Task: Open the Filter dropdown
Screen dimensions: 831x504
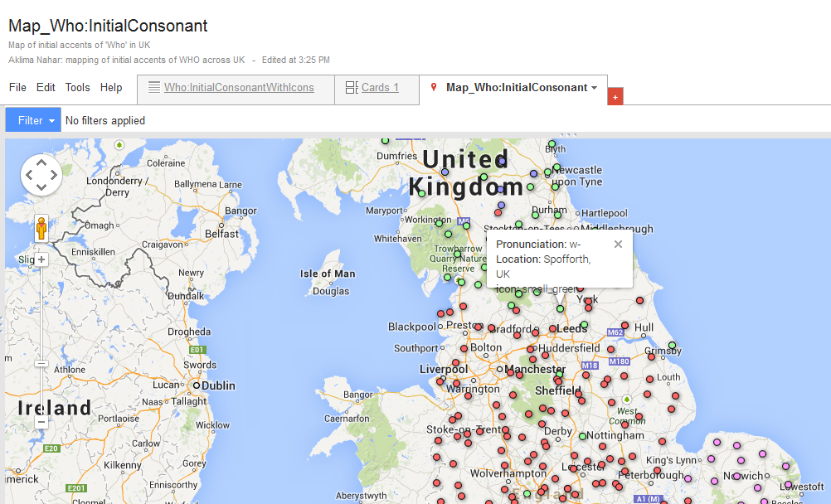Action: tap(33, 120)
